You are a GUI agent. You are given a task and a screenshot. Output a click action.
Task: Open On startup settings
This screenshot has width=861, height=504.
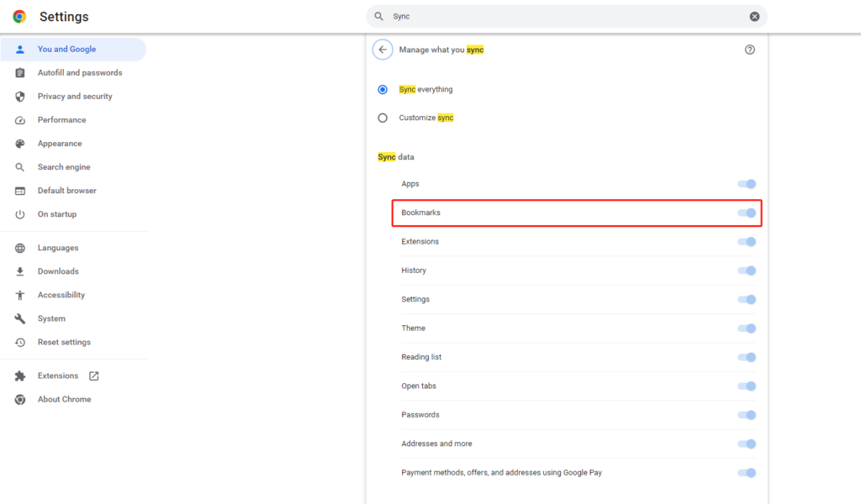74,214
